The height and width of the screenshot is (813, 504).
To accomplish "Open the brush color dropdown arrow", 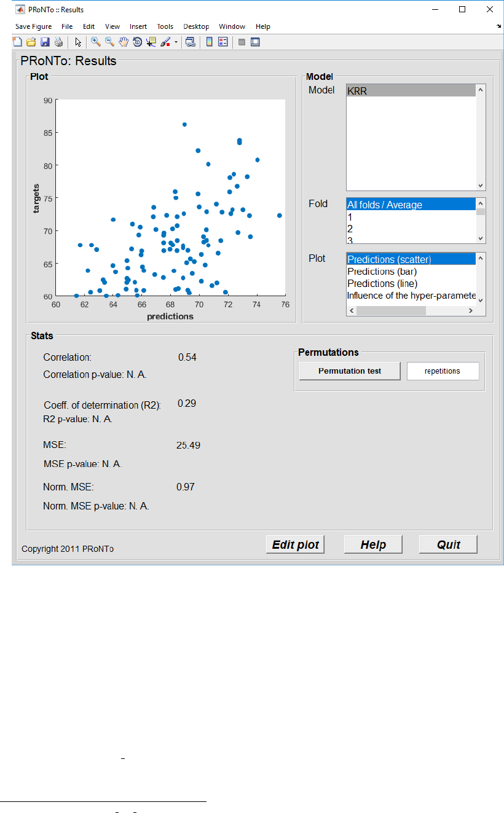I will click(x=176, y=42).
